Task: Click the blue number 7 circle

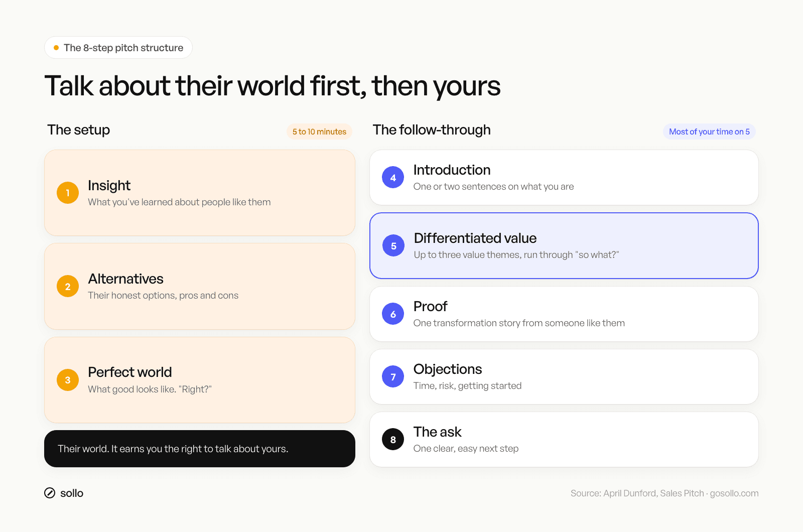Action: [x=393, y=377]
